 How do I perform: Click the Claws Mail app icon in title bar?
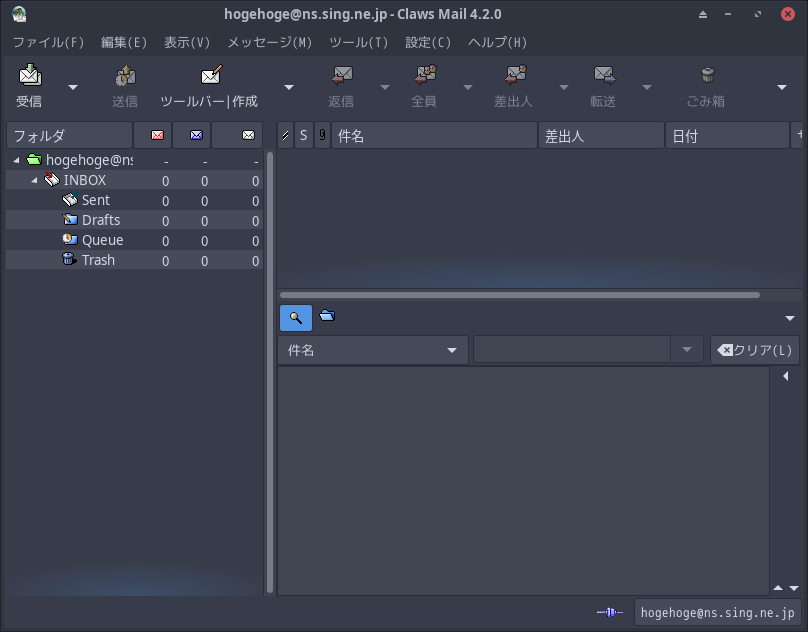point(19,14)
